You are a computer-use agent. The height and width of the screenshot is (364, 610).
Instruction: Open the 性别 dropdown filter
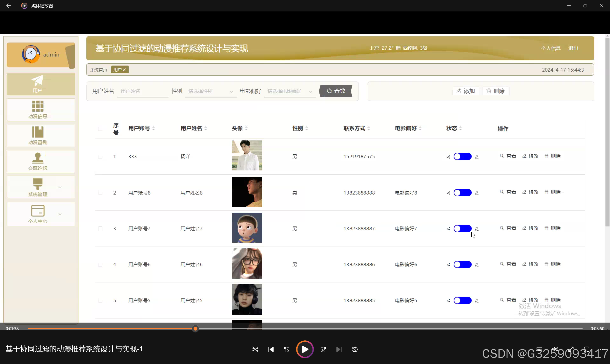coord(211,91)
